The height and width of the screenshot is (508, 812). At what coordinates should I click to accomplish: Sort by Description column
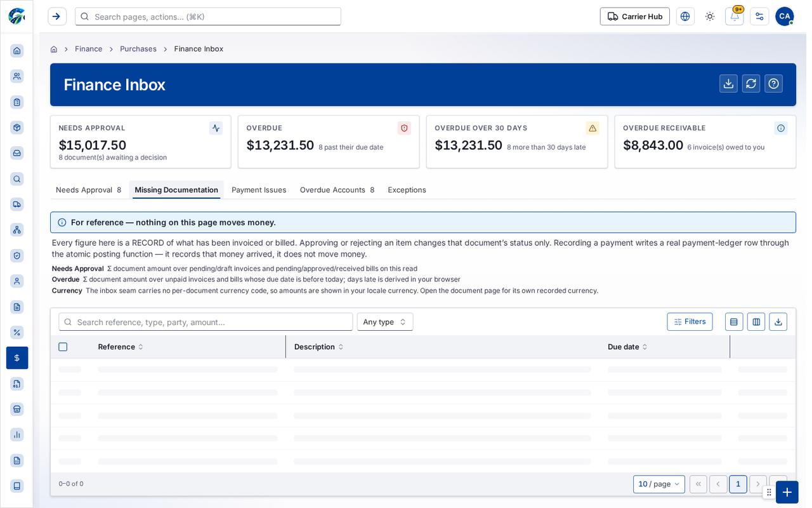[x=318, y=347]
